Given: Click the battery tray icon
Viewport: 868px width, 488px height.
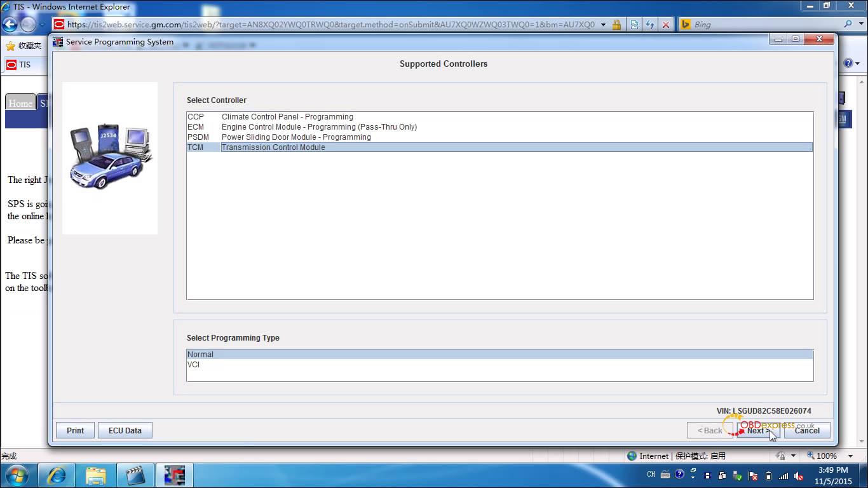Looking at the screenshot, I should pos(768,475).
